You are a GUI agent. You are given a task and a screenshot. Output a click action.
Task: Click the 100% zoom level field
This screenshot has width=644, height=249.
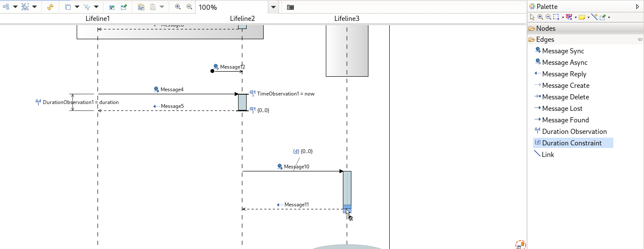(x=232, y=7)
